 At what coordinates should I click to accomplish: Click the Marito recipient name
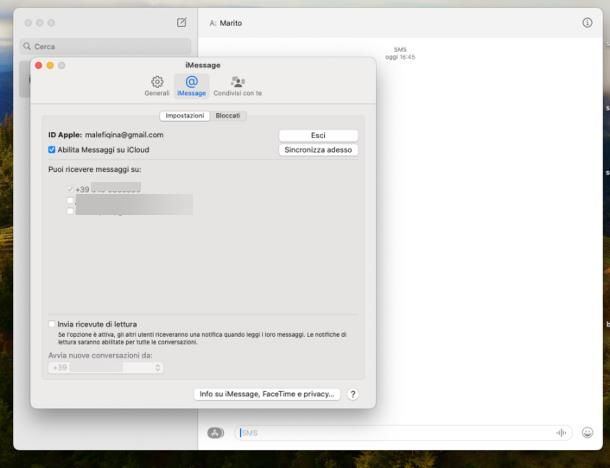[231, 23]
